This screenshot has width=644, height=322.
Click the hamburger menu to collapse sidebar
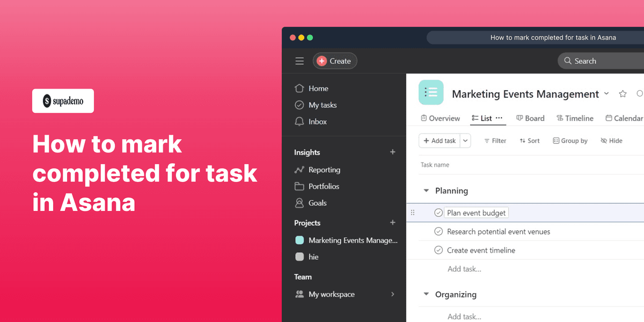tap(299, 61)
